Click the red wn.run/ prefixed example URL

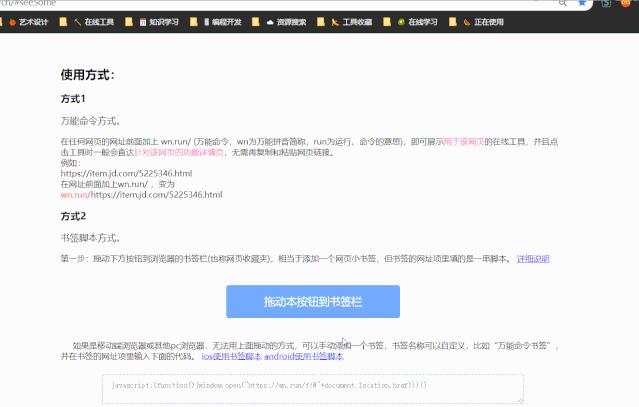[141, 195]
